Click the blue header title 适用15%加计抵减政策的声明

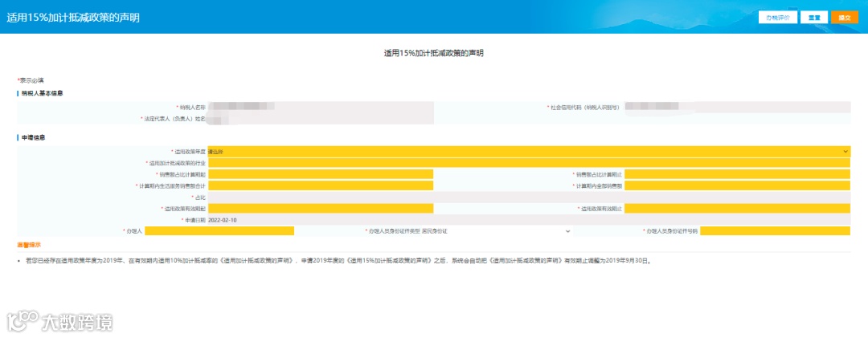tap(73, 17)
